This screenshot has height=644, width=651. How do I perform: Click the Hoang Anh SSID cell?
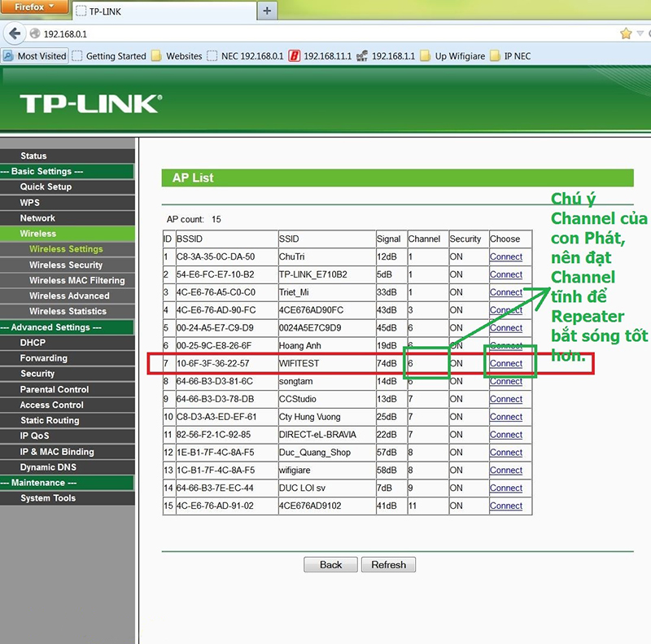pyautogui.click(x=327, y=346)
